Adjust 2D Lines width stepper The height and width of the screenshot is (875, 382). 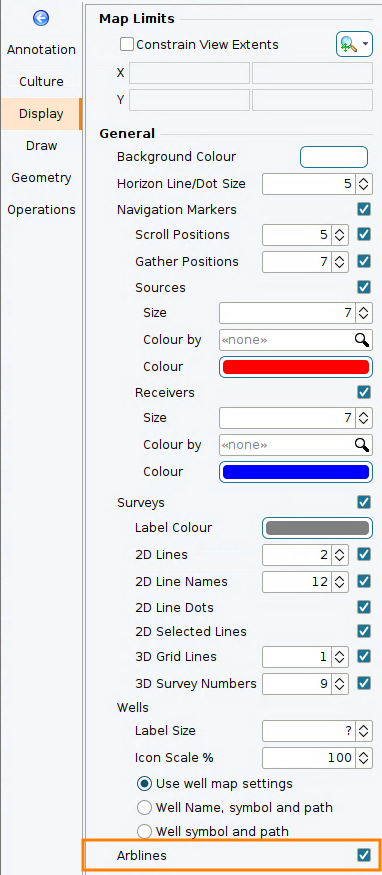click(339, 555)
